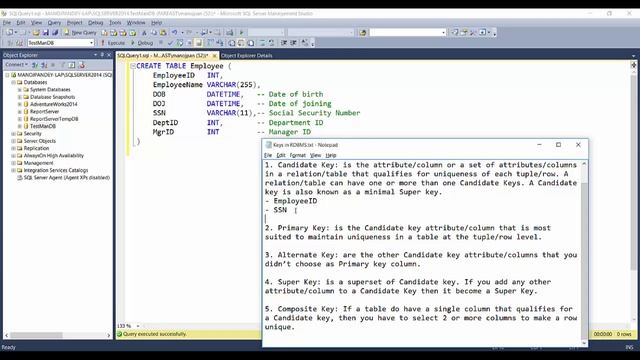Viewport: 640px width, 360px height.
Task: Click the Increase Indent icon in SQL toolbar
Action: [293, 42]
